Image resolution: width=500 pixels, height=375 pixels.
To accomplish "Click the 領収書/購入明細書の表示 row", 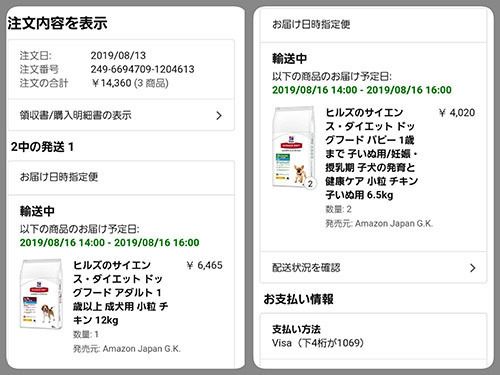I will coord(121,115).
